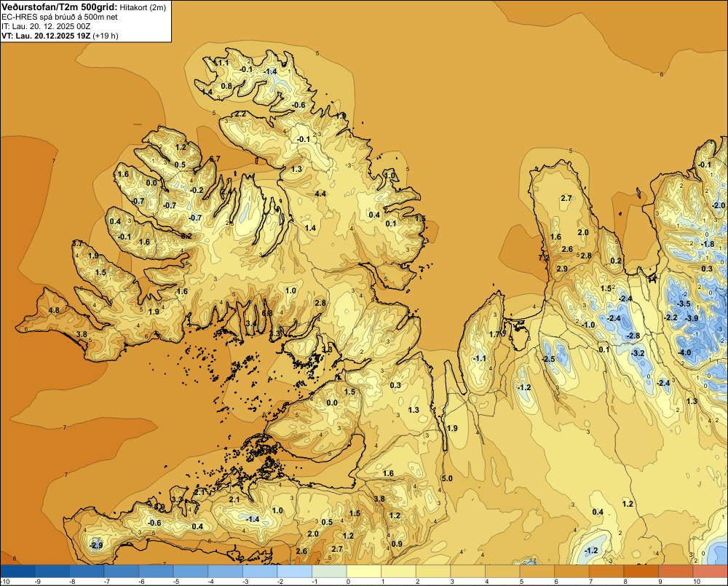Click the '-5' legend scale label
The width and height of the screenshot is (728, 586).
pyautogui.click(x=176, y=582)
